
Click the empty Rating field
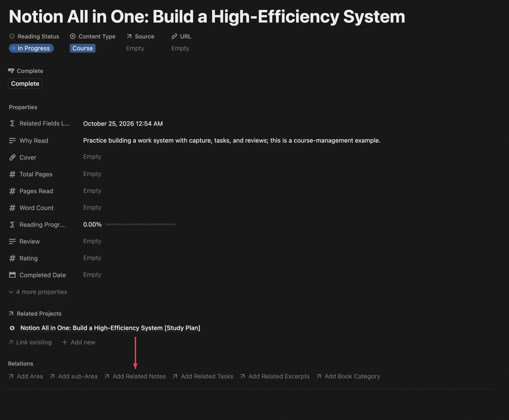pos(92,258)
